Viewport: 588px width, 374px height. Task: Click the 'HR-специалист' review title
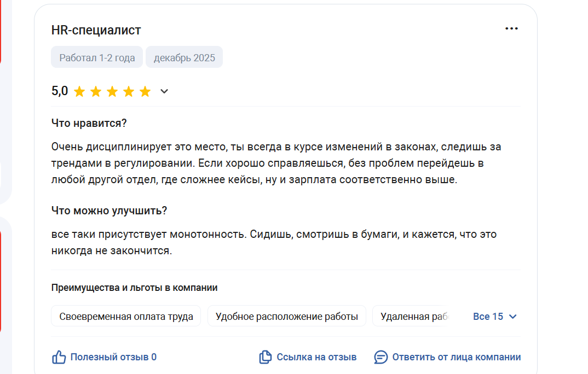coord(96,31)
